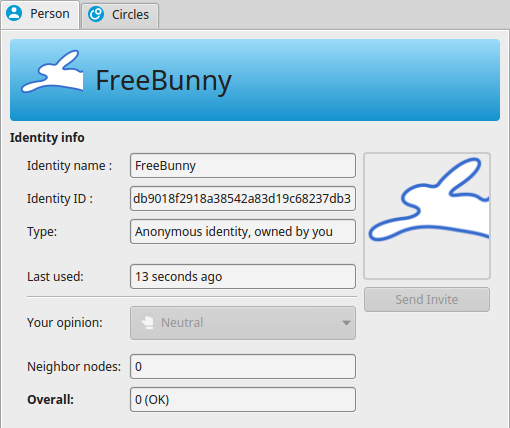This screenshot has height=428, width=510.
Task: Click the "Last used:" label
Action: click(x=55, y=276)
